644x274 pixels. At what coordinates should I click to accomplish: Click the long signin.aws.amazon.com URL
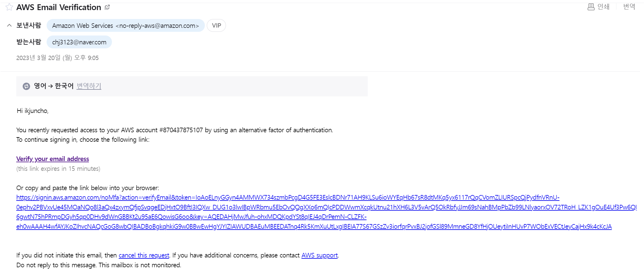coord(327,212)
